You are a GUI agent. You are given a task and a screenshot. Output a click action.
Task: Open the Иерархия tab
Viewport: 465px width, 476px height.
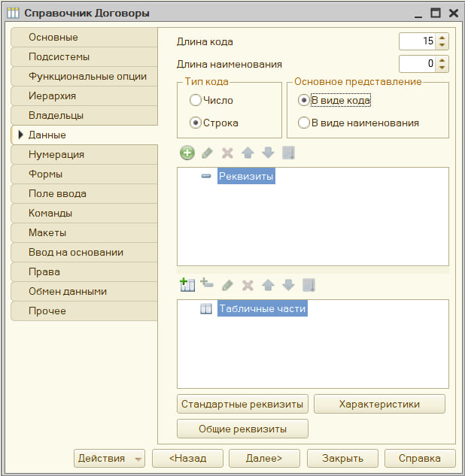84,96
